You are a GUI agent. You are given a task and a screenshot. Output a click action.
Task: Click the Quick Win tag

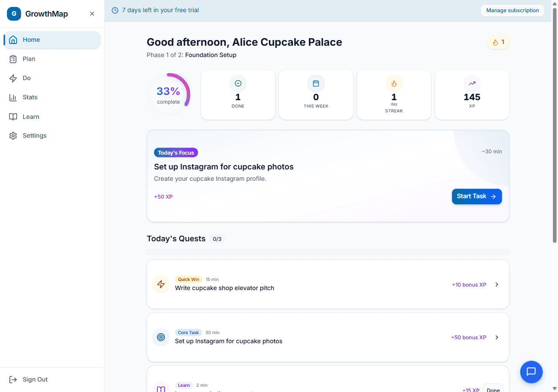click(188, 279)
